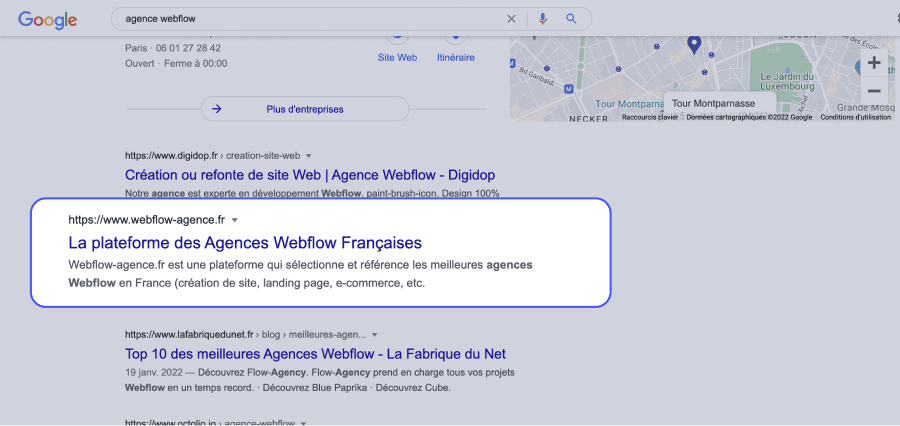Open the digidop.fr result options arrow
Image resolution: width=900 pixels, height=426 pixels.
click(x=308, y=156)
